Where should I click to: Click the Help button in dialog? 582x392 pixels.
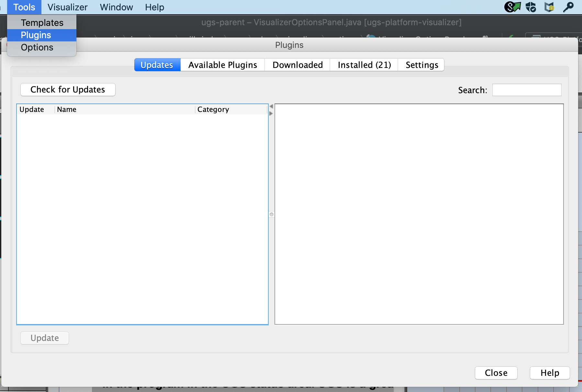pyautogui.click(x=549, y=373)
